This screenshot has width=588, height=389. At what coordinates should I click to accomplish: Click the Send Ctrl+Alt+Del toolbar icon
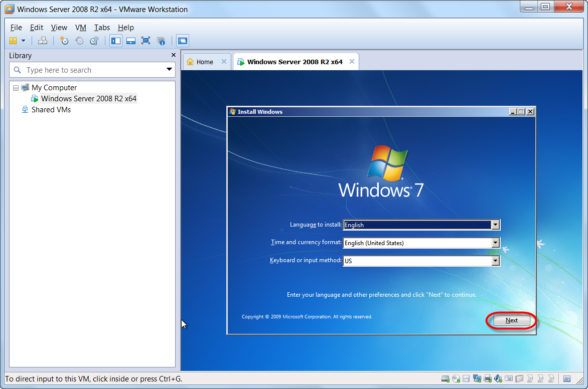coord(43,41)
